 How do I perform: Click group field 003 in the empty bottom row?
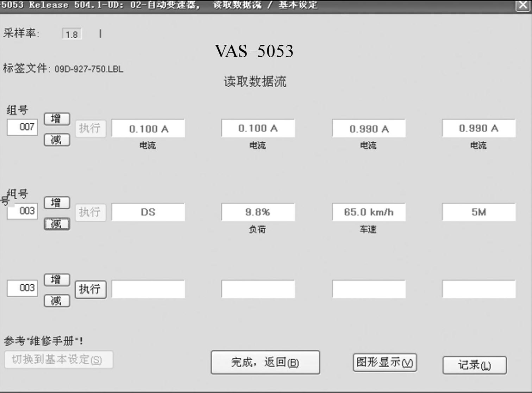click(x=23, y=288)
